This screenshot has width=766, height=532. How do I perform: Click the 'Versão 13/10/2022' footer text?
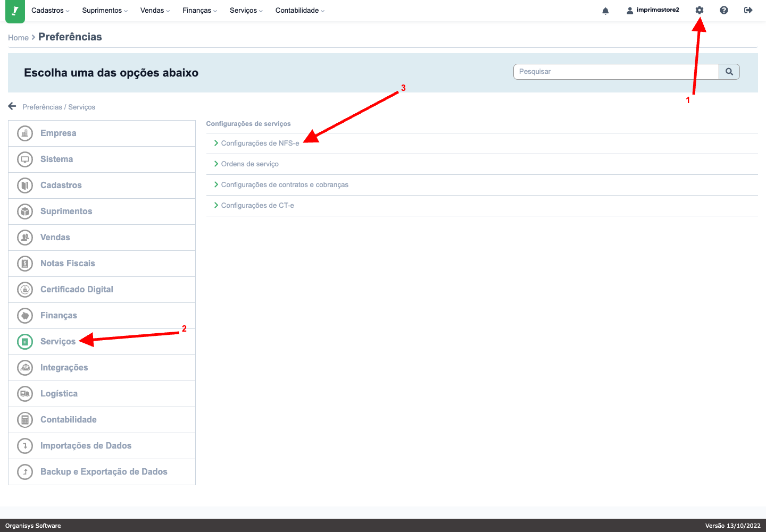tap(733, 526)
